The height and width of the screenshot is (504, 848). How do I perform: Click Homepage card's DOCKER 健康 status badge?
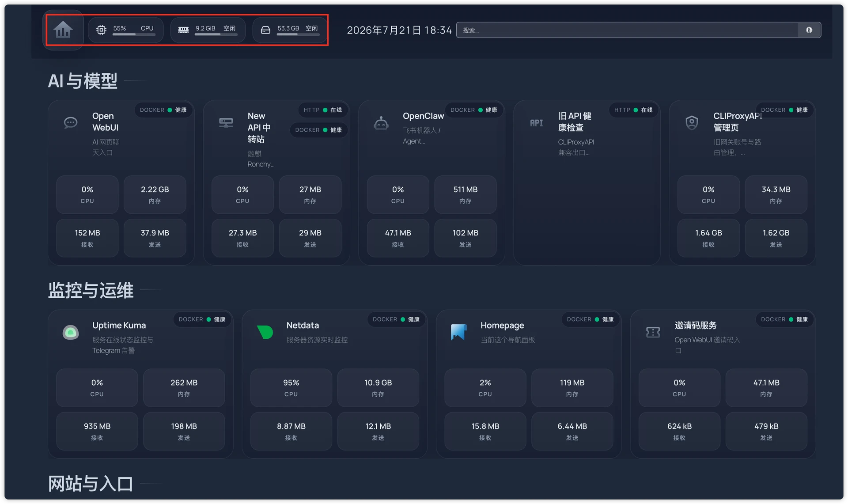click(x=591, y=319)
